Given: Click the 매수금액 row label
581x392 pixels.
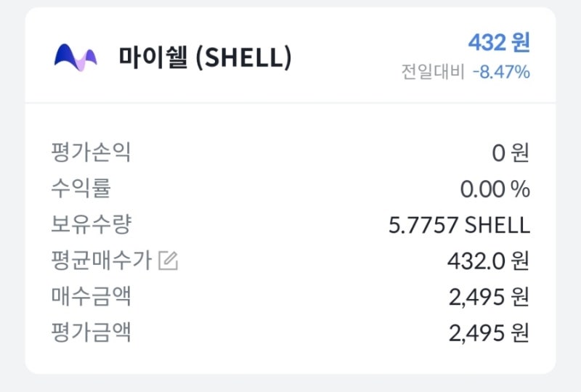Looking at the screenshot, I should coord(91,296).
